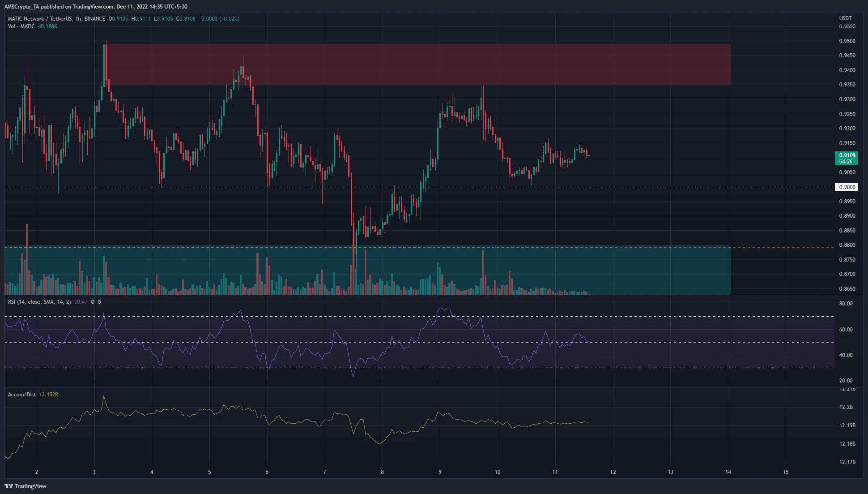Click the Accum/Dist indicator label
The image size is (868, 494).
[22, 395]
